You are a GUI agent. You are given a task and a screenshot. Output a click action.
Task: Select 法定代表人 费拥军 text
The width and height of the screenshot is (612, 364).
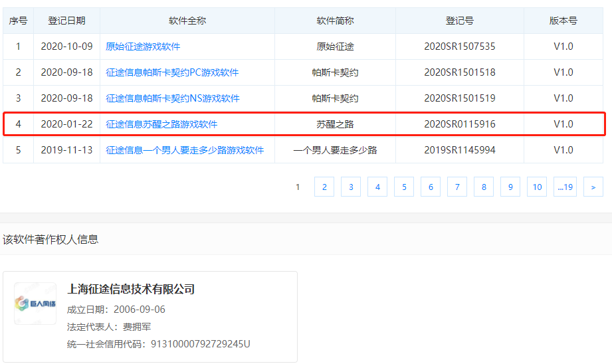[109, 327]
